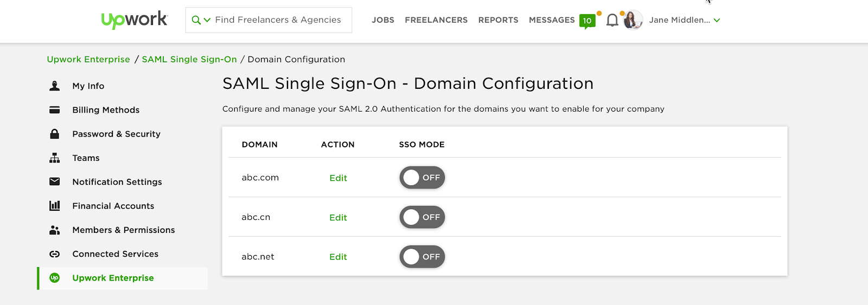Open the Jane Middlen account menu chevron
Screen dimensions: 868x305
coord(717,20)
